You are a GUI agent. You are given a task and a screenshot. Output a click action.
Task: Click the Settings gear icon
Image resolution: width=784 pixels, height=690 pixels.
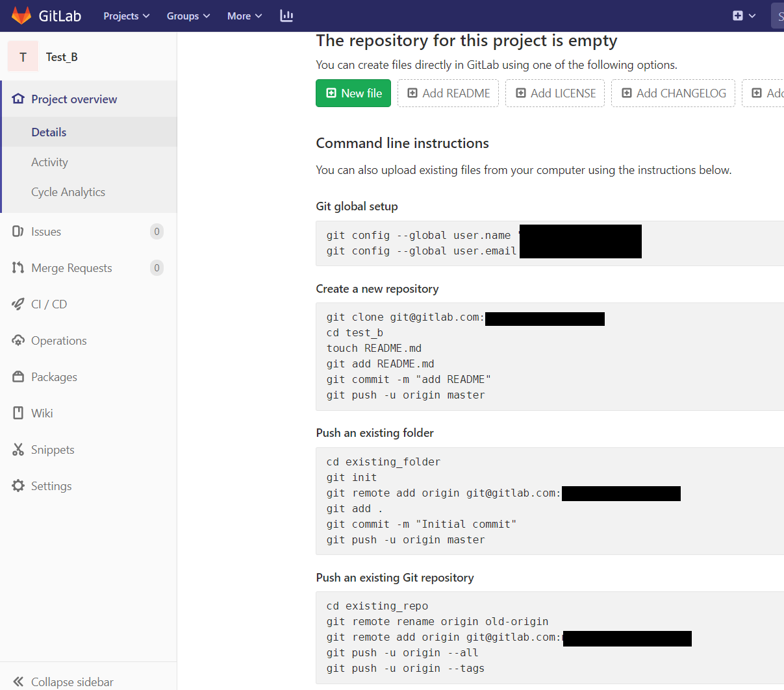18,486
